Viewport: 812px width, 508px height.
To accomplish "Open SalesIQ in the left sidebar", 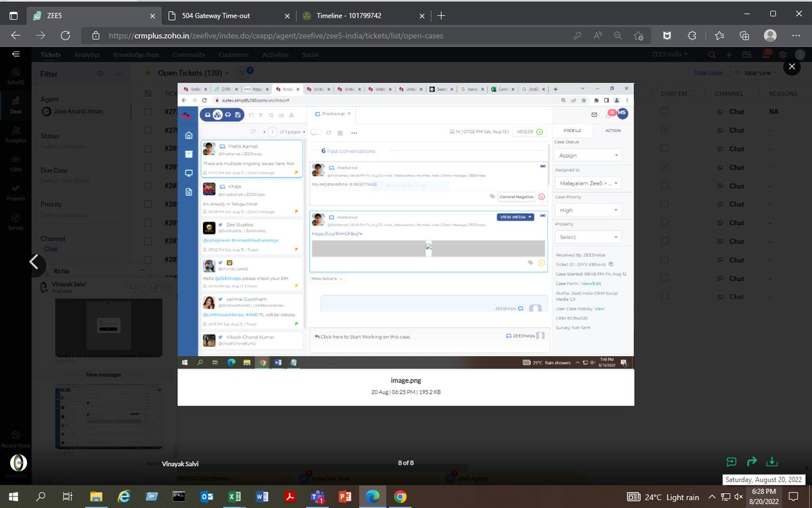I will point(16,75).
